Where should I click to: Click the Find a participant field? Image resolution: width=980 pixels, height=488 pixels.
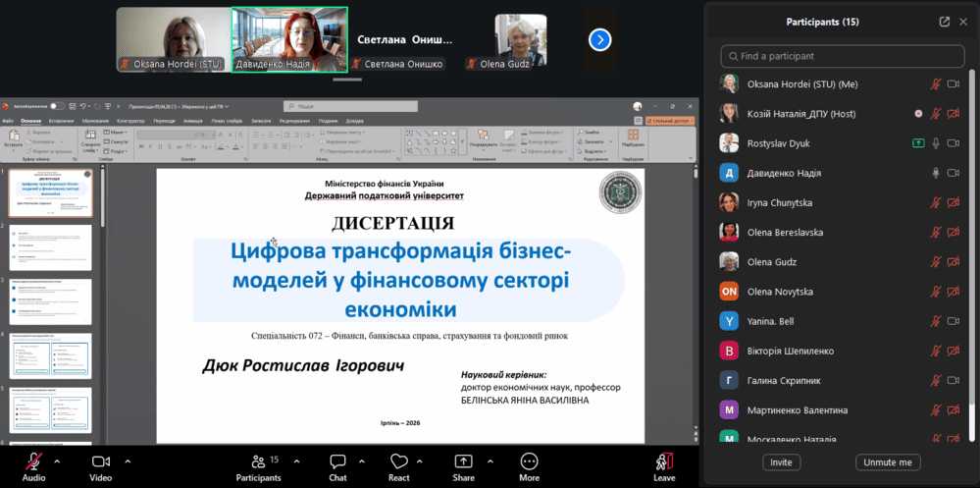coord(844,56)
